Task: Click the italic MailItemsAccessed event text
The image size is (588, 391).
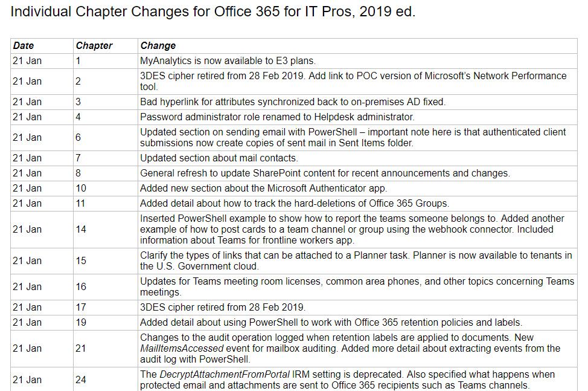Action: [x=182, y=349]
